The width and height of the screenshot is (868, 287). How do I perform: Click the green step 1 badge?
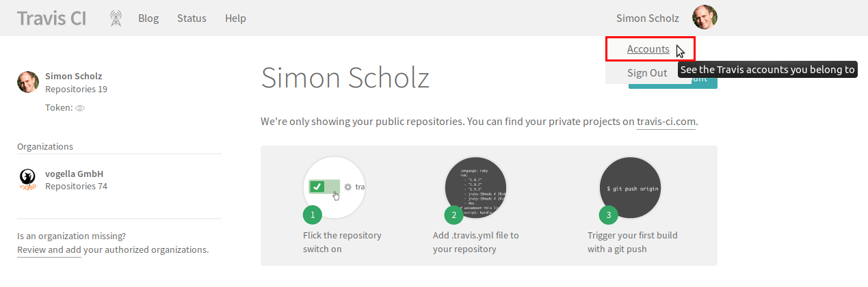[313, 215]
